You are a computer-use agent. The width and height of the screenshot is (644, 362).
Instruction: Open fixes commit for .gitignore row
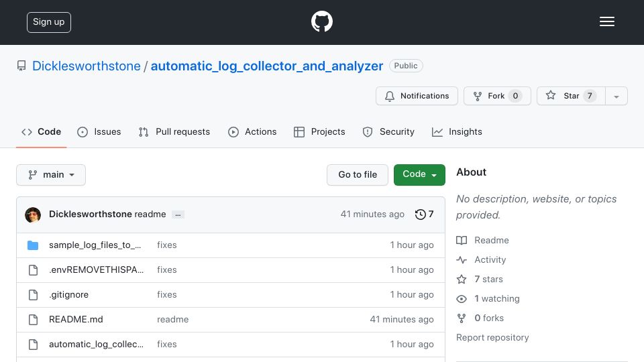tap(167, 295)
